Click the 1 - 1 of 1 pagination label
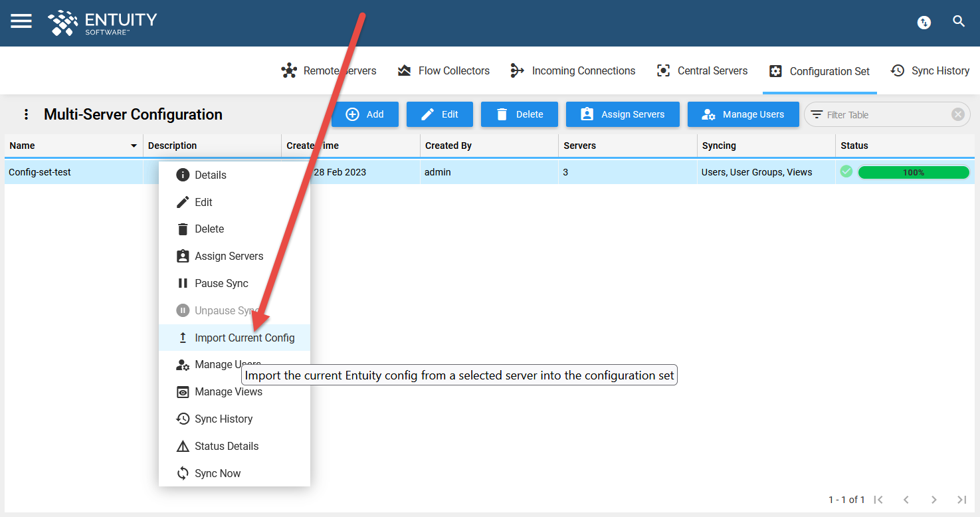Viewport: 980px width, 517px height. [846, 500]
